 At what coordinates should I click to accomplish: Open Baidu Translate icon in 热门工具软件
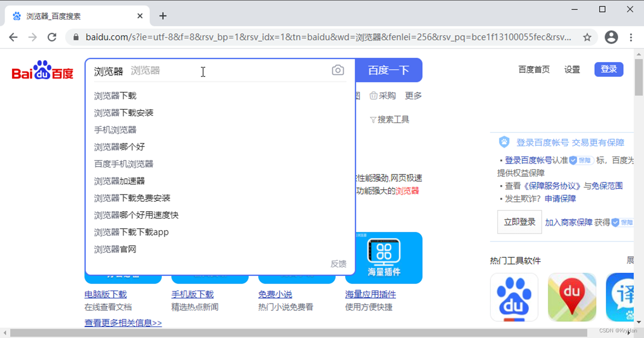[620, 297]
